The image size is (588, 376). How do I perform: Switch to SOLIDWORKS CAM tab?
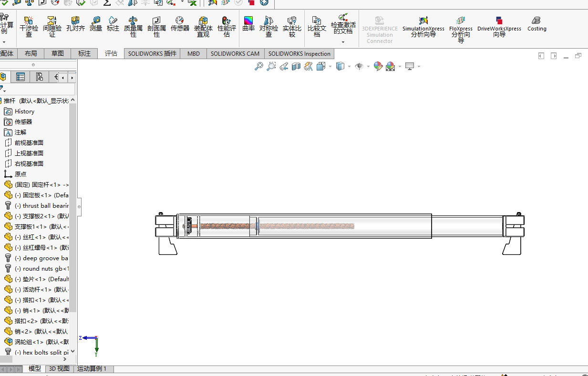[235, 53]
